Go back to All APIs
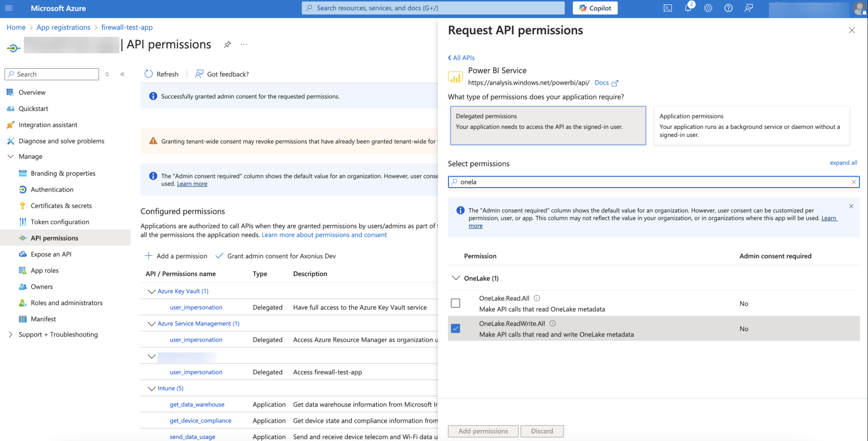The image size is (868, 441). [x=461, y=58]
